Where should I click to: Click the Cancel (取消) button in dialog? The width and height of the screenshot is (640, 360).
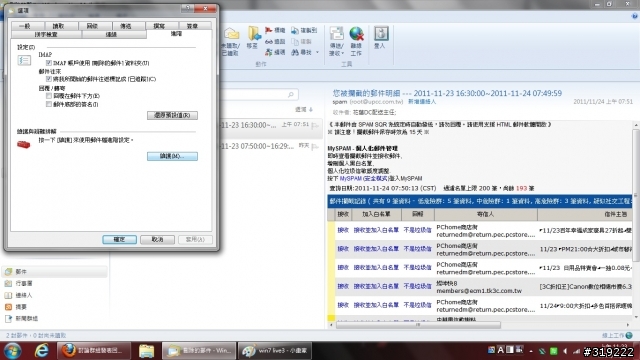[158, 240]
